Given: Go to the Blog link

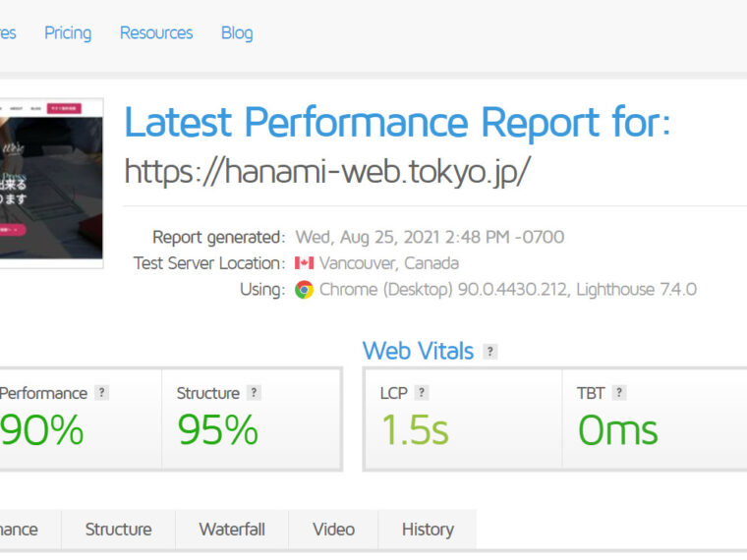Looking at the screenshot, I should coord(237,33).
